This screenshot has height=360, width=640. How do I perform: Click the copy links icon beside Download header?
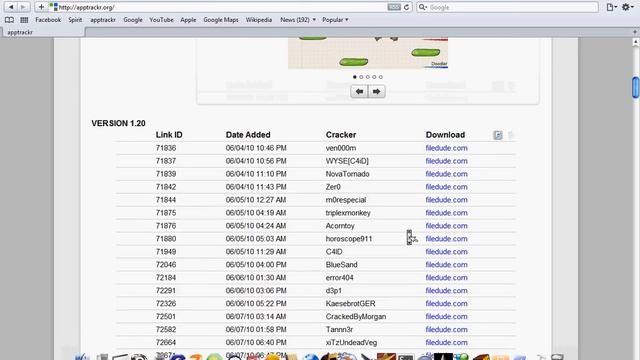tap(498, 135)
